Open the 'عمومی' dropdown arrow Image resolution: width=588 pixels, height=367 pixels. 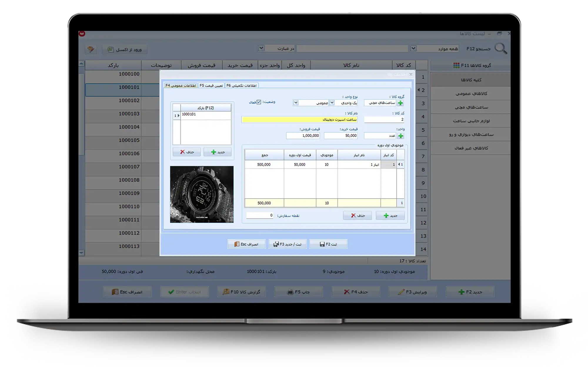coord(296,103)
